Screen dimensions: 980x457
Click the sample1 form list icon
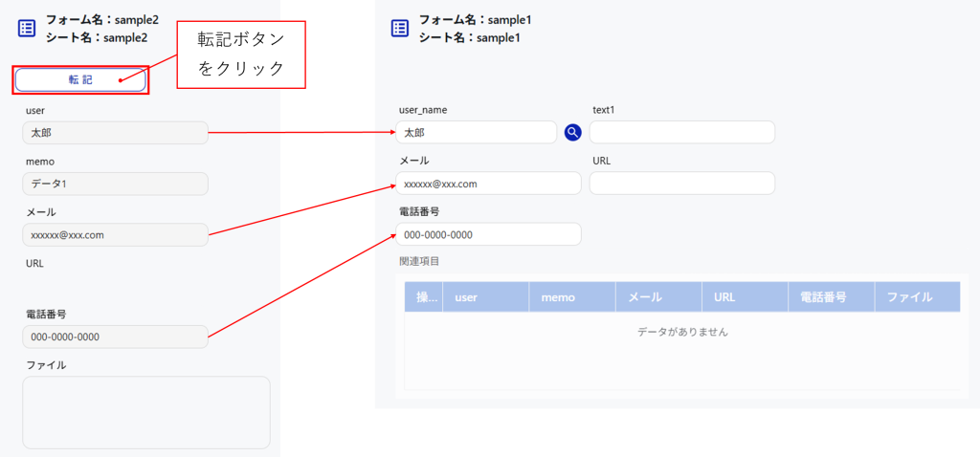coord(400,29)
